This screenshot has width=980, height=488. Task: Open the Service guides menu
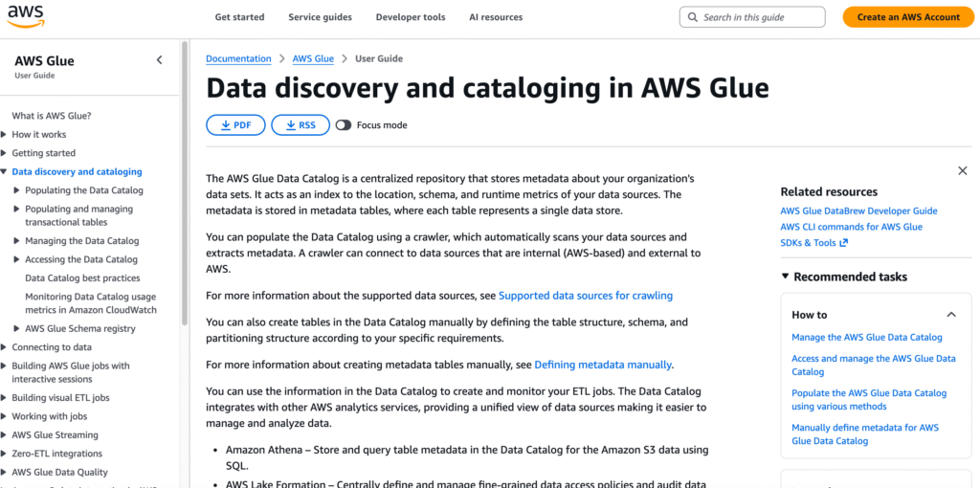(320, 17)
